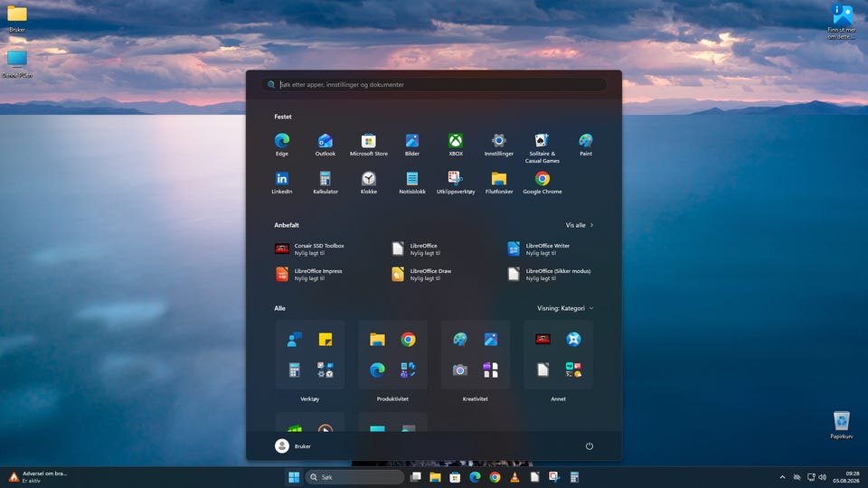Select the Papirkurv recycle bin
Viewport: 868px width, 488px height.
pyautogui.click(x=842, y=425)
